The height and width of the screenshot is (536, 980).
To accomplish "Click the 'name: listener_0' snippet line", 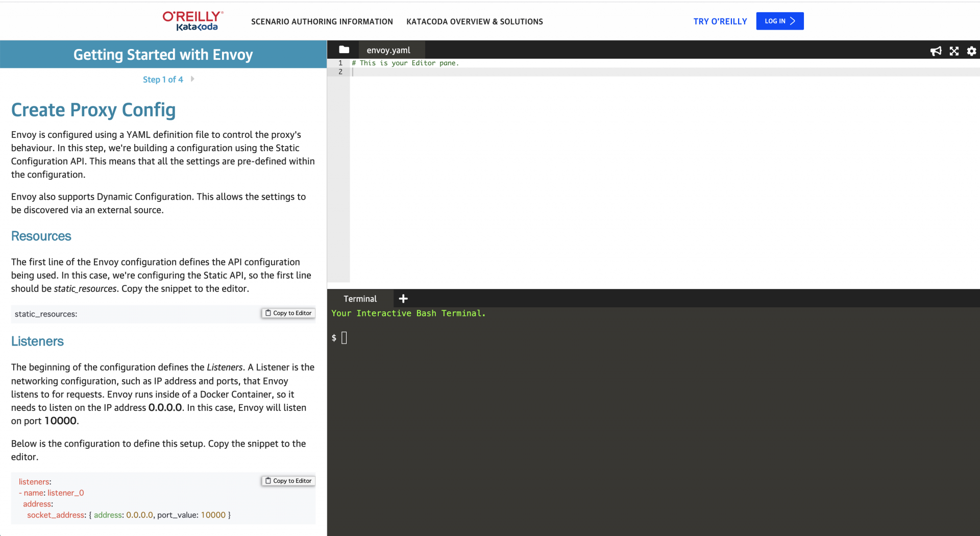I will coord(52,493).
